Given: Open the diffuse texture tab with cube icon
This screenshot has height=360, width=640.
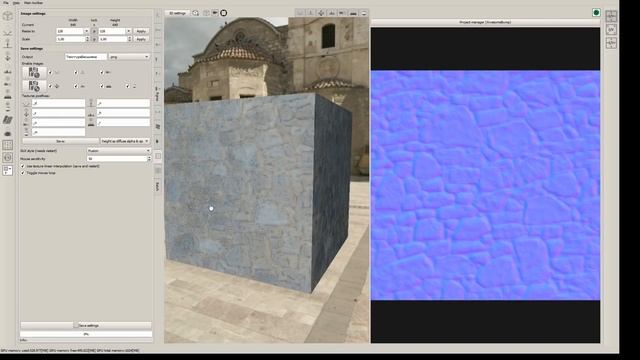Looking at the screenshot, I should pos(7,16).
